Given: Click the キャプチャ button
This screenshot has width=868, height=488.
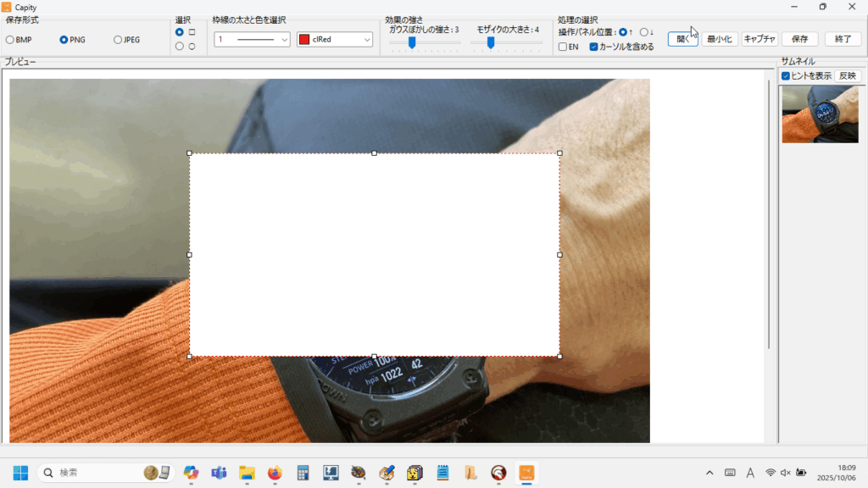Looking at the screenshot, I should pyautogui.click(x=759, y=39).
